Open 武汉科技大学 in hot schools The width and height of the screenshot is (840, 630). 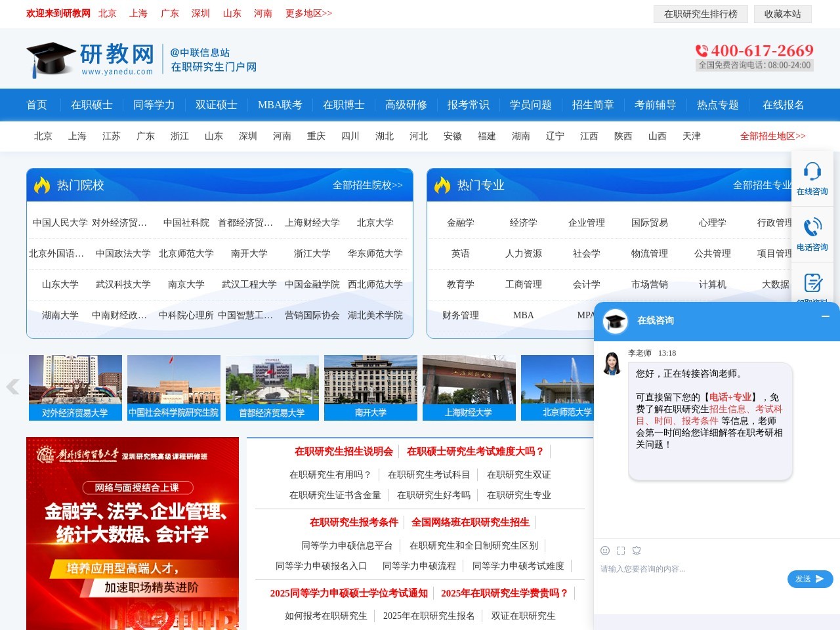pos(123,284)
